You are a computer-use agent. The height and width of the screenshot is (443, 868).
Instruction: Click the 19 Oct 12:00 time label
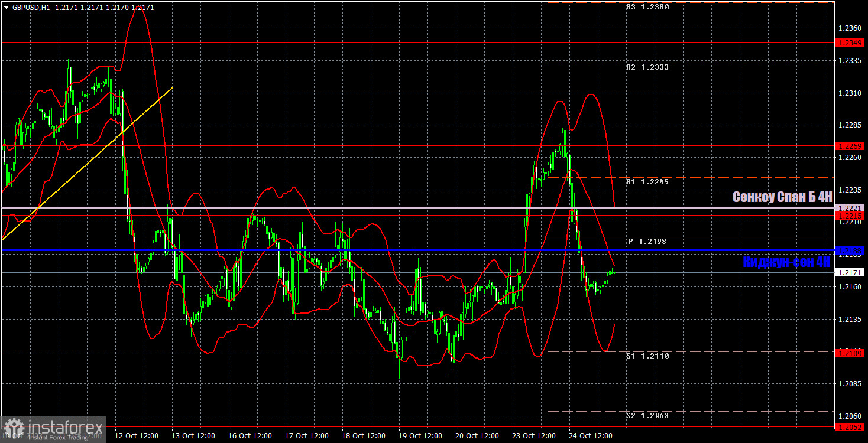tap(420, 436)
